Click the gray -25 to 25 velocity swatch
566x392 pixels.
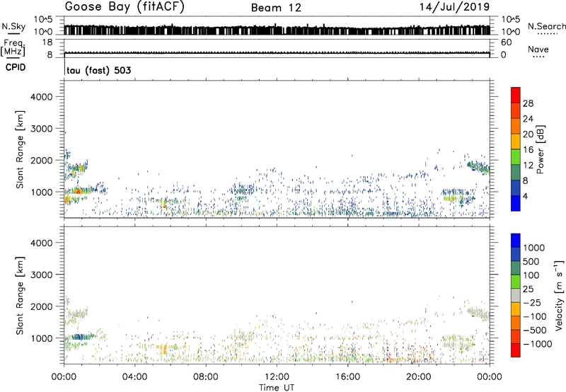516,296
